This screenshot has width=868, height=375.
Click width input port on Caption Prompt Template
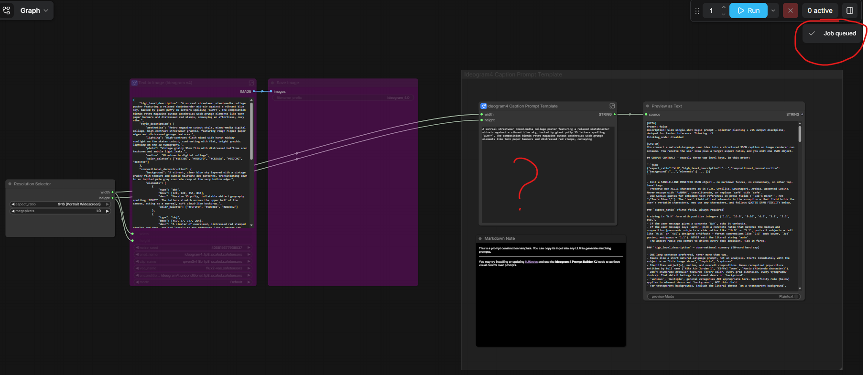(482, 114)
